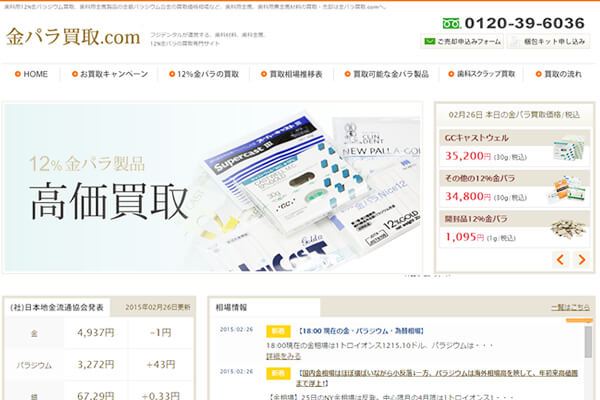This screenshot has height=400, width=600.
Task: Open 国内金相場はほぼ横ばい news headline
Action: click(437, 377)
